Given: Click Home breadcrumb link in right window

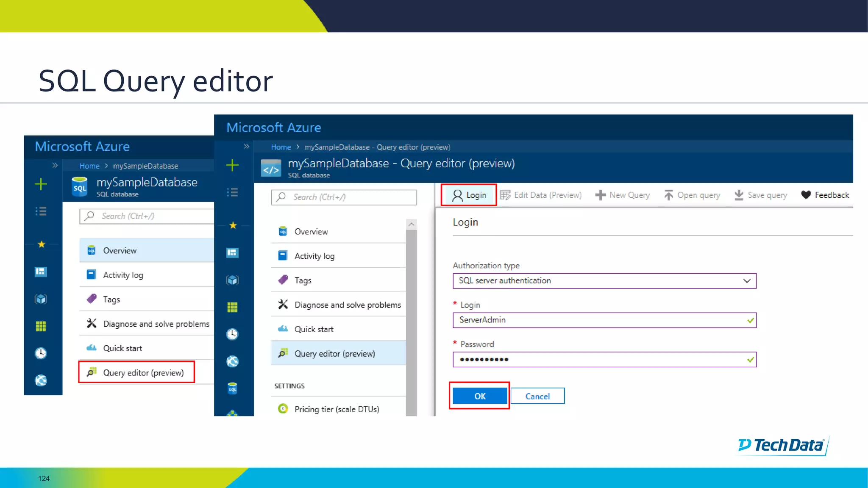Looking at the screenshot, I should click(281, 147).
